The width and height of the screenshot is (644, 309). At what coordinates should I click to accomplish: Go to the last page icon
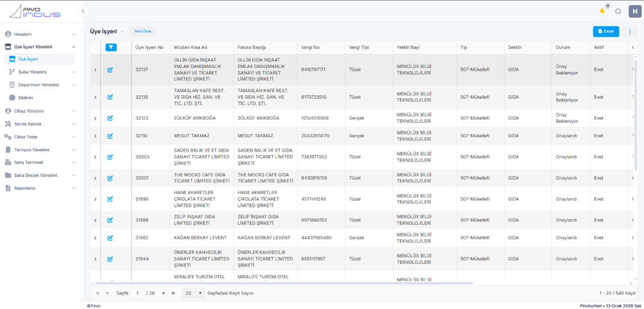pyautogui.click(x=173, y=293)
